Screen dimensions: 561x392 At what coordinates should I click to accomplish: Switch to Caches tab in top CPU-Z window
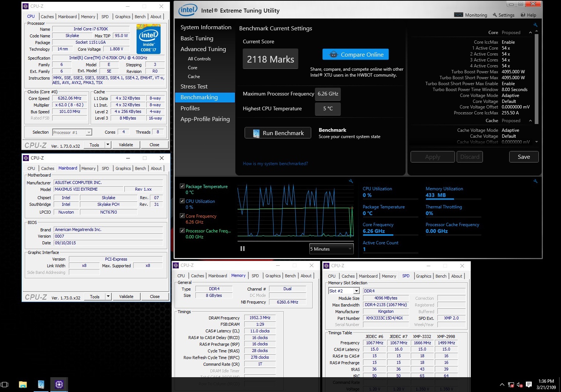(47, 17)
